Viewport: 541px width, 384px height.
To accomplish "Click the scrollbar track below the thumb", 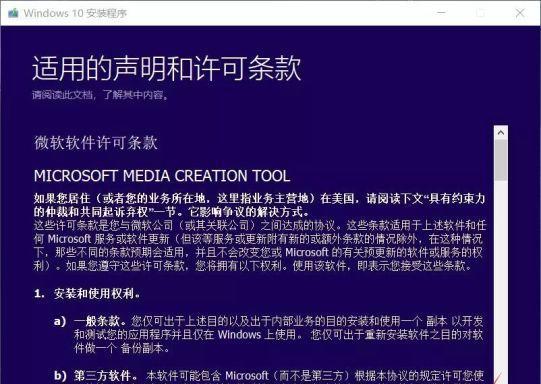I will [x=501, y=276].
